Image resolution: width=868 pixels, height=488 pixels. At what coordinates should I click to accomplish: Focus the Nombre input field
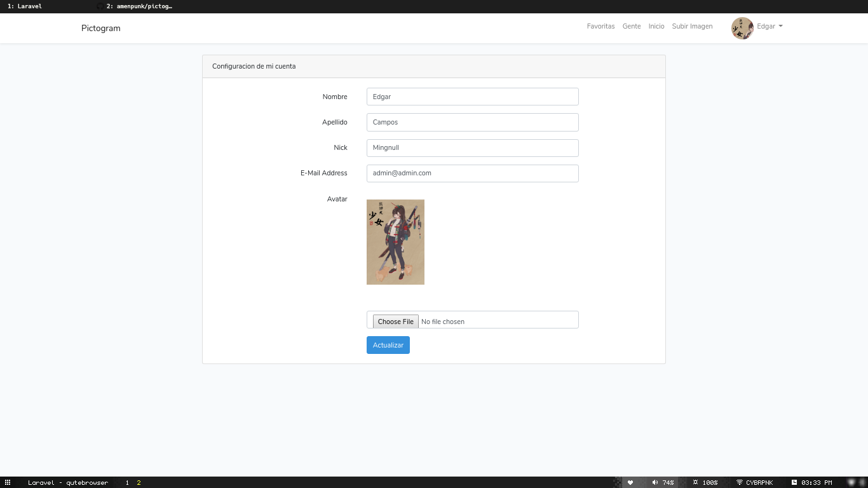(472, 97)
